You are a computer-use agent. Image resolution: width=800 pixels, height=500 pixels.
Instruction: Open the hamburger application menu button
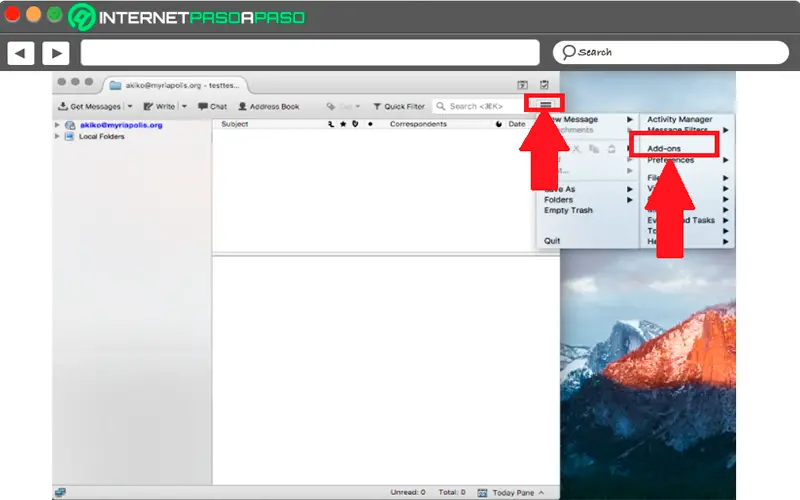(x=545, y=104)
